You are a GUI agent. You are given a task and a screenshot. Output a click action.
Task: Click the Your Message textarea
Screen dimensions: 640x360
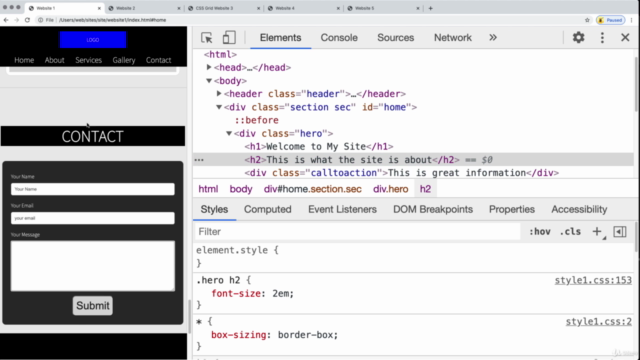pos(93,266)
